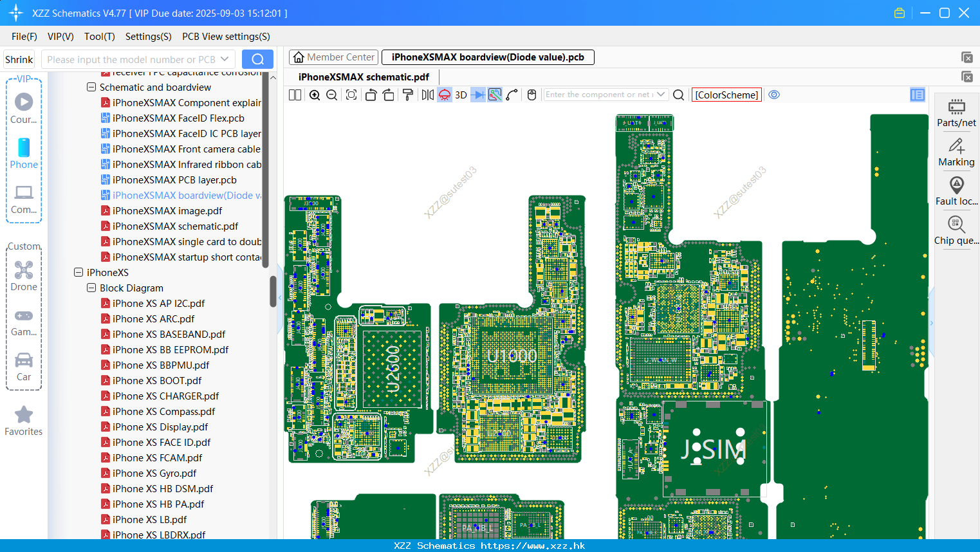Toggle the red diode value mode icon
Image resolution: width=980 pixels, height=552 pixels.
(x=445, y=95)
